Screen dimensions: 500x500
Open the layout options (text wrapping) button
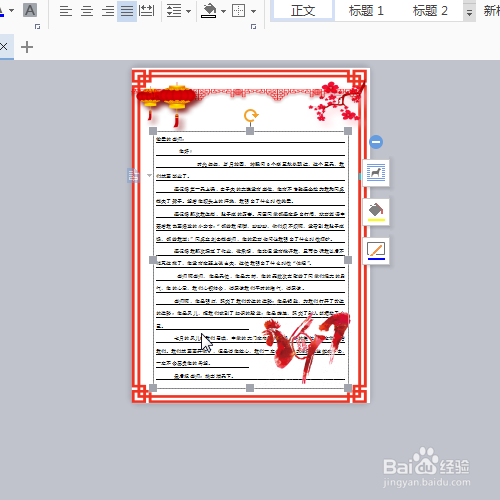[376, 173]
